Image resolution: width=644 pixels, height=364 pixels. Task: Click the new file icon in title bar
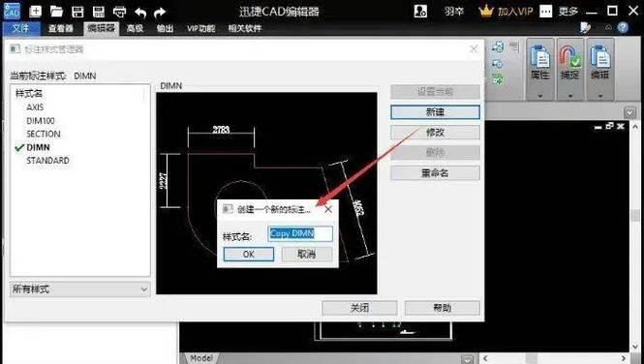click(x=35, y=11)
